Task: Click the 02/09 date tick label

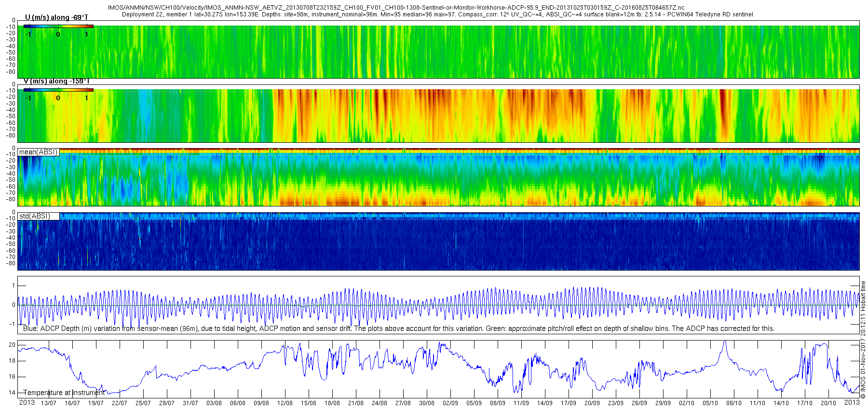Action: point(450,403)
